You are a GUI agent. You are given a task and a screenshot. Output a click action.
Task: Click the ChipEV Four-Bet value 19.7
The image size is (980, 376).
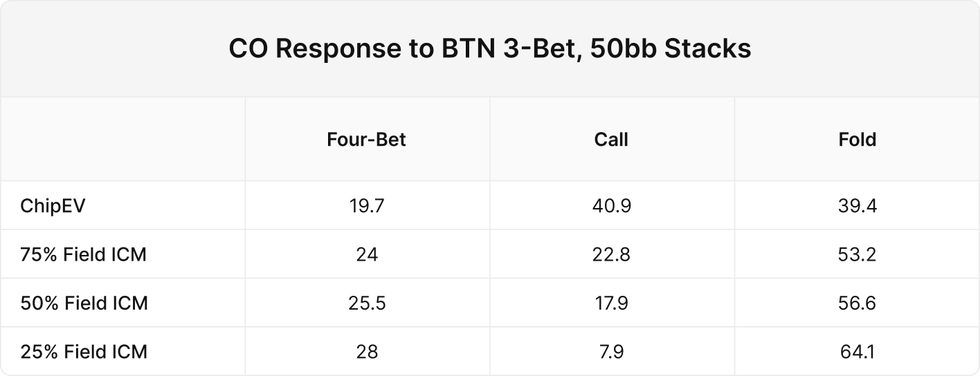click(x=367, y=206)
